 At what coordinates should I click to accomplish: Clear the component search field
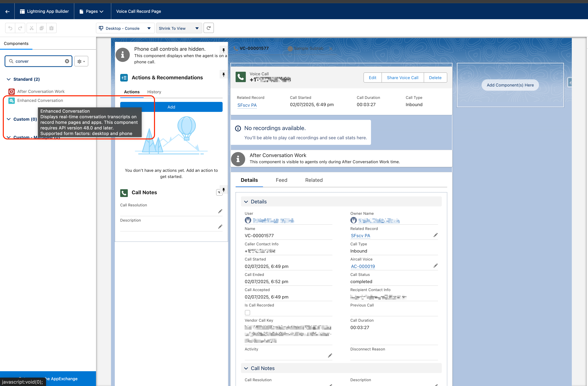pos(67,61)
